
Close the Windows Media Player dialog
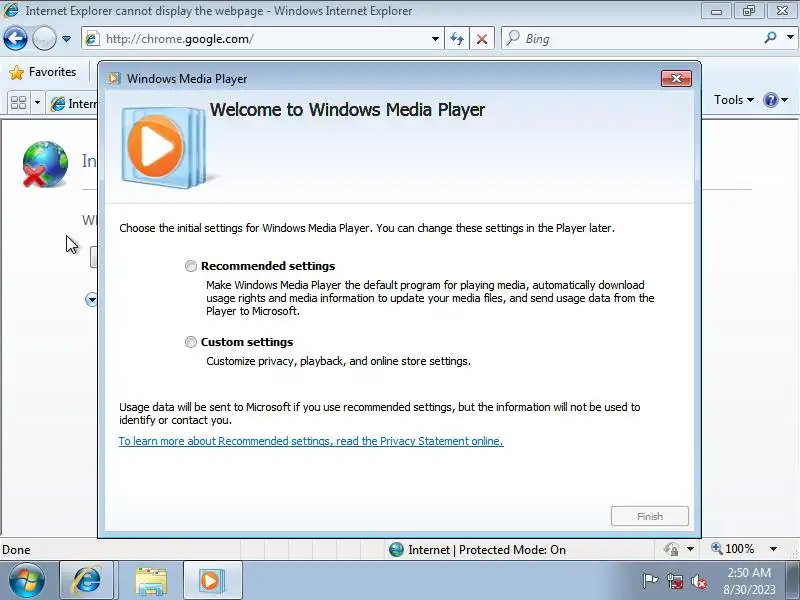click(676, 79)
